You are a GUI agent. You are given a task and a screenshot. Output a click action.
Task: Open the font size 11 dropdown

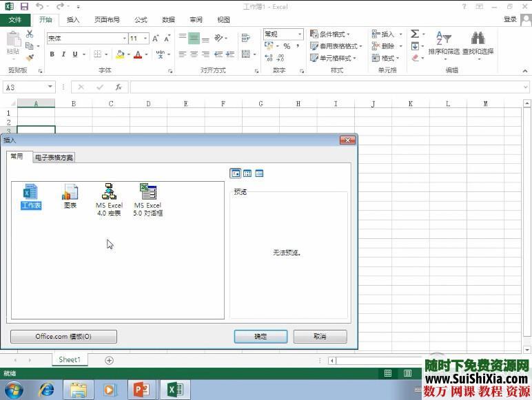(x=145, y=39)
